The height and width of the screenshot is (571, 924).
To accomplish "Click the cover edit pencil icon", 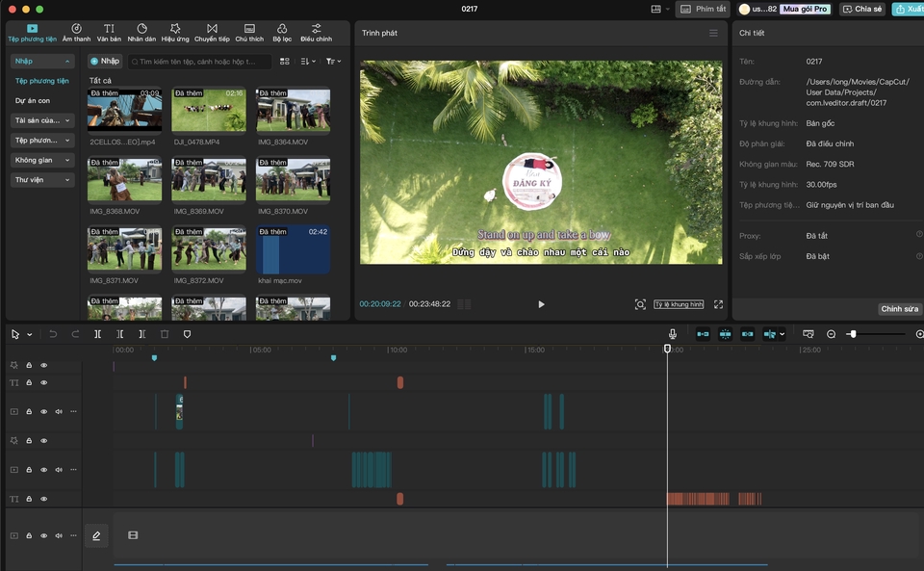I will [x=96, y=535].
